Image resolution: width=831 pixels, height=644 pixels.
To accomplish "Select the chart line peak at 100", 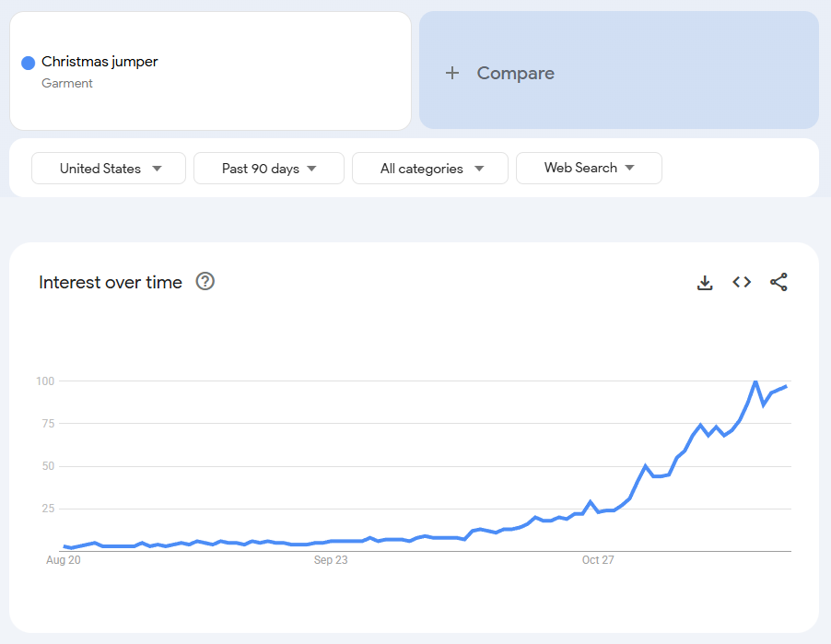I will point(755,381).
